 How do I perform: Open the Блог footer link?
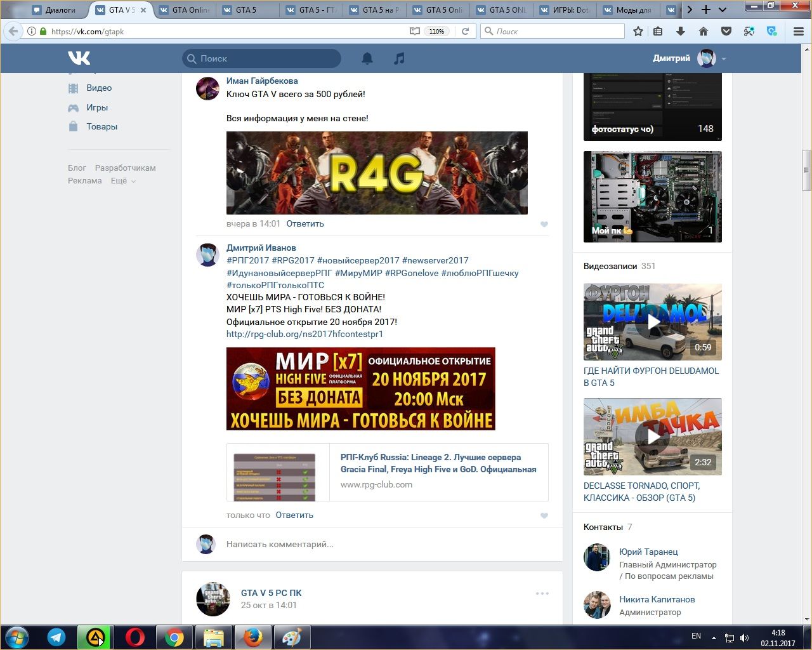77,168
